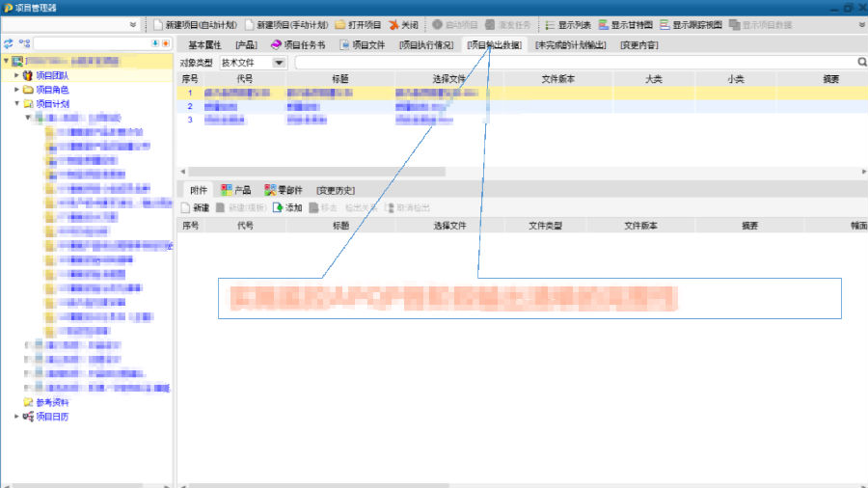Collapse the first sub-plan under 项目计划

tap(28, 118)
